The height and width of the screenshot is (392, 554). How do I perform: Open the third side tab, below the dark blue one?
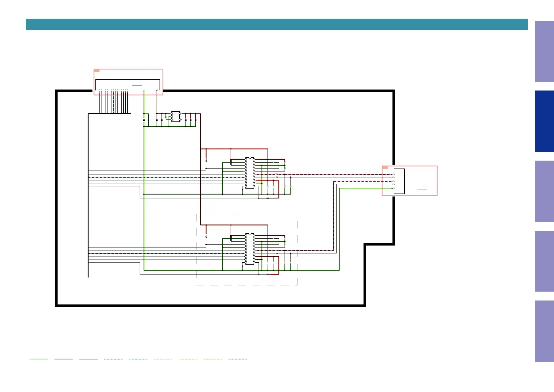pos(544,191)
